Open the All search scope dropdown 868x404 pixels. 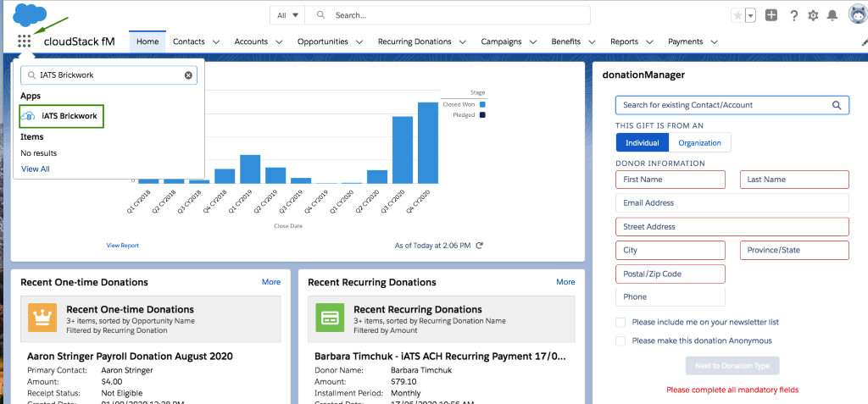click(x=287, y=15)
